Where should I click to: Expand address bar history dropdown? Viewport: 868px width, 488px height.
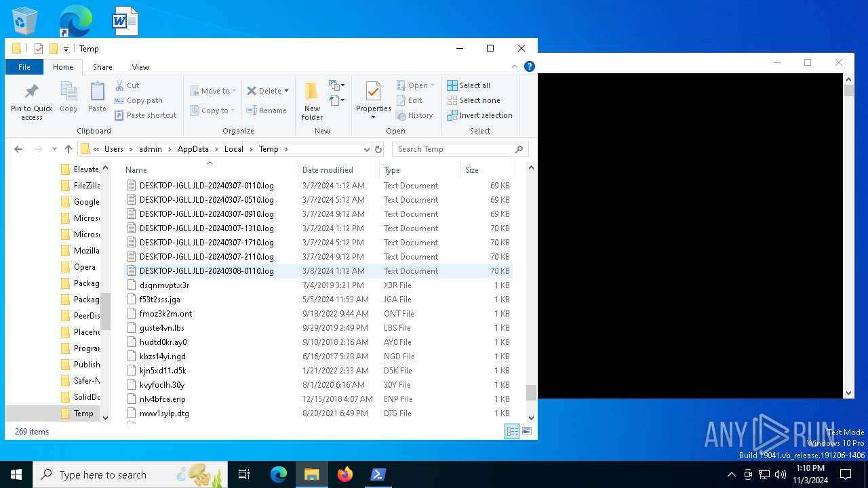(366, 149)
